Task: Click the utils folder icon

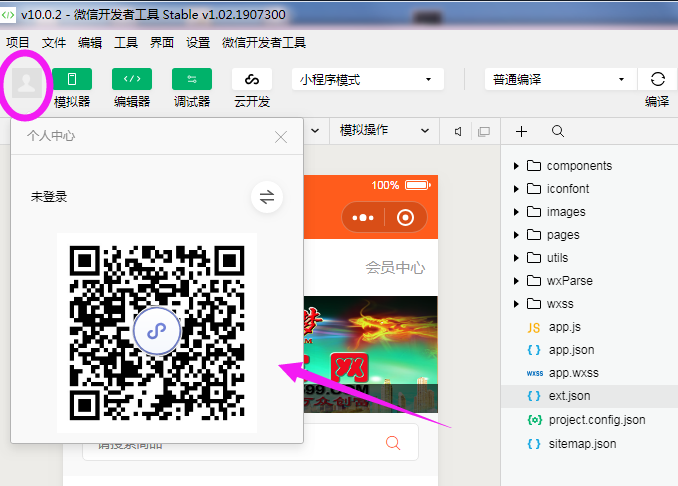Action: (534, 258)
